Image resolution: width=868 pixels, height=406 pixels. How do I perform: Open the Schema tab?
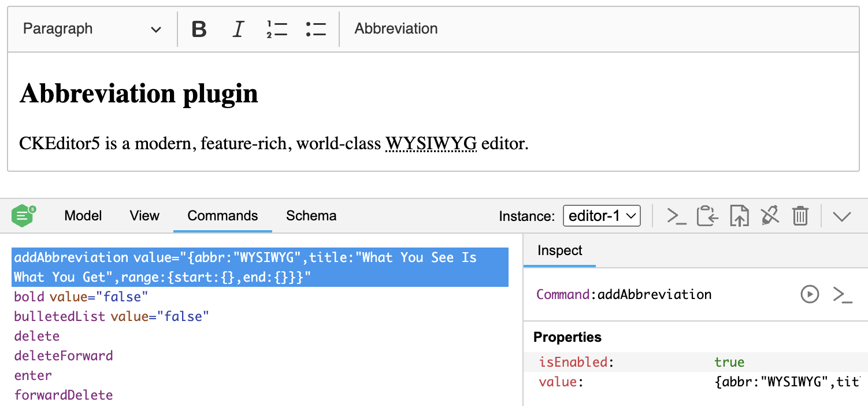coord(311,216)
